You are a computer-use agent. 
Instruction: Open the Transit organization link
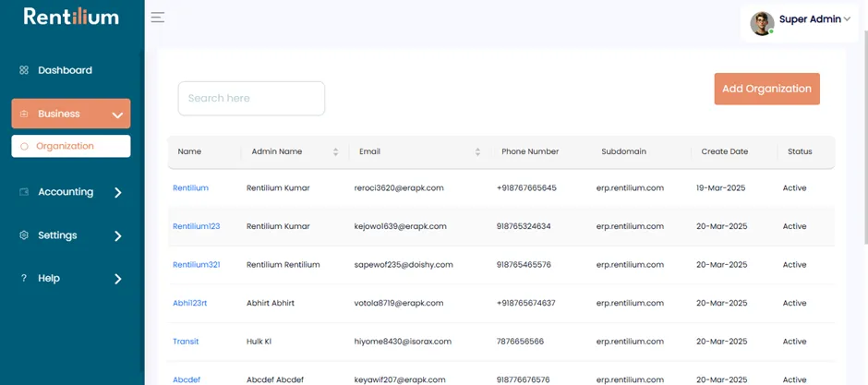point(186,342)
